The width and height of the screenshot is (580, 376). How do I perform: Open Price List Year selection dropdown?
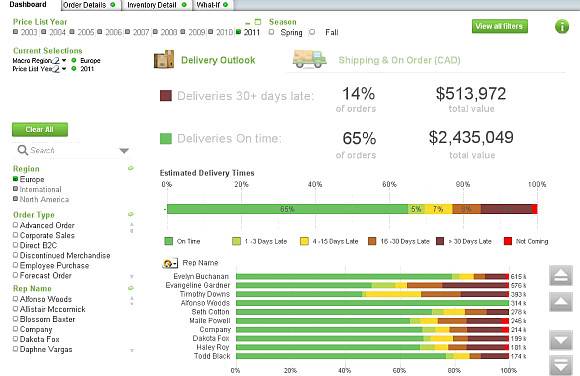64,68
